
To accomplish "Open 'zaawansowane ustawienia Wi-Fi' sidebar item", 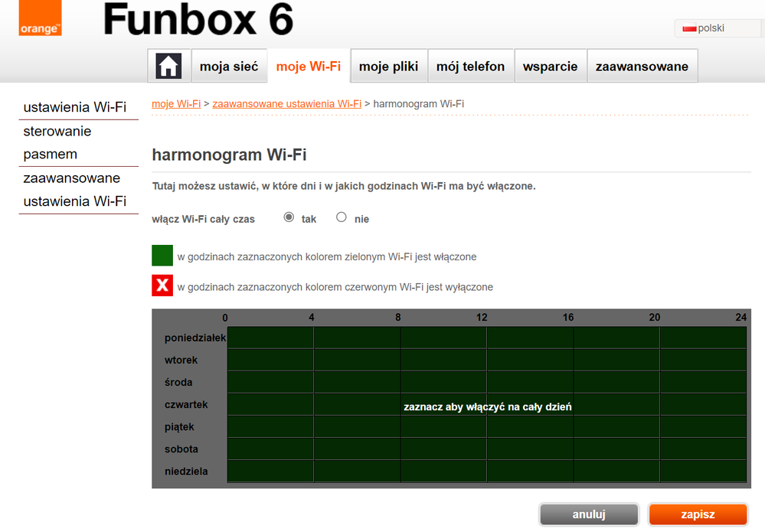I will [74, 190].
